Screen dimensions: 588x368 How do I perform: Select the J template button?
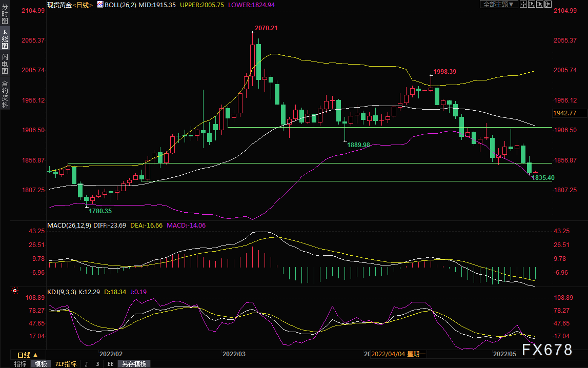(x=87, y=364)
